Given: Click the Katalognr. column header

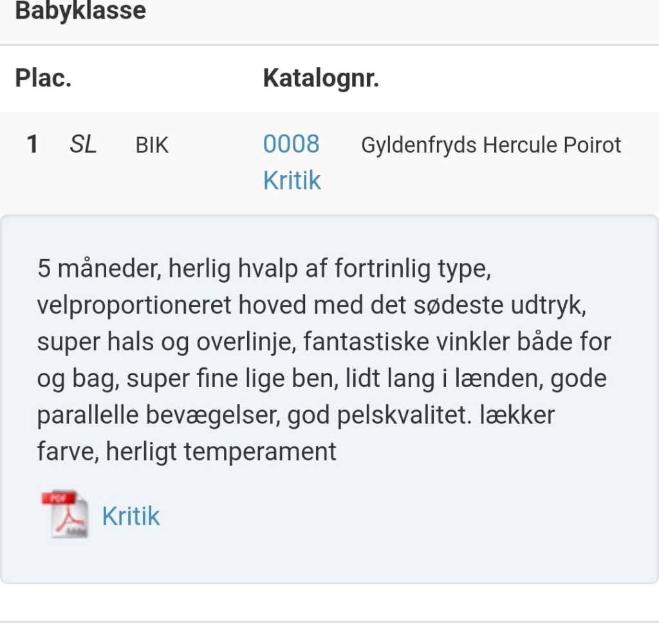Looking at the screenshot, I should pyautogui.click(x=320, y=79).
